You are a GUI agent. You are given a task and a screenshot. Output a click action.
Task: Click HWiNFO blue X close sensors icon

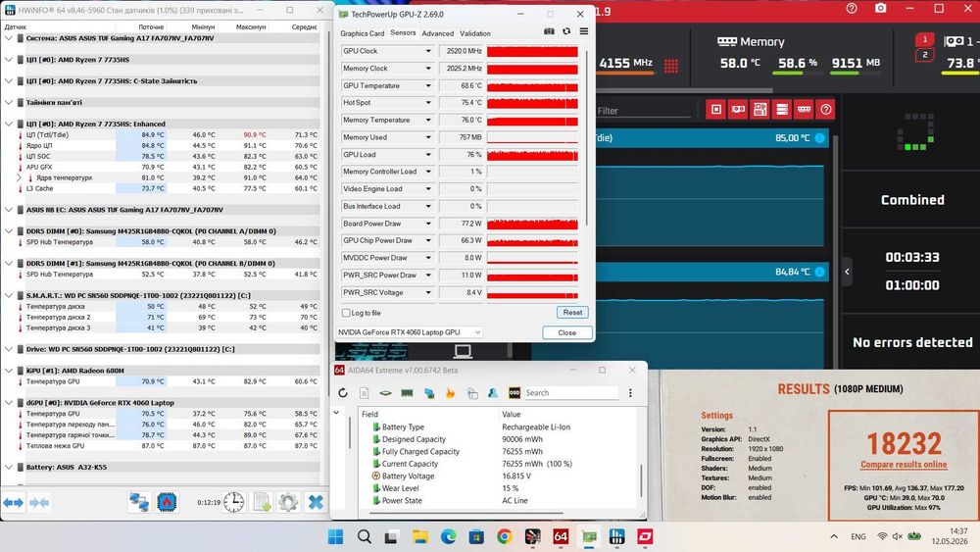pos(316,502)
